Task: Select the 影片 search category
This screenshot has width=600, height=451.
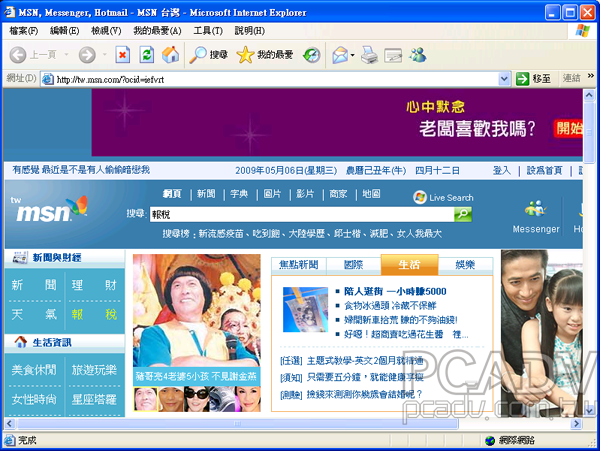Action: coord(305,194)
